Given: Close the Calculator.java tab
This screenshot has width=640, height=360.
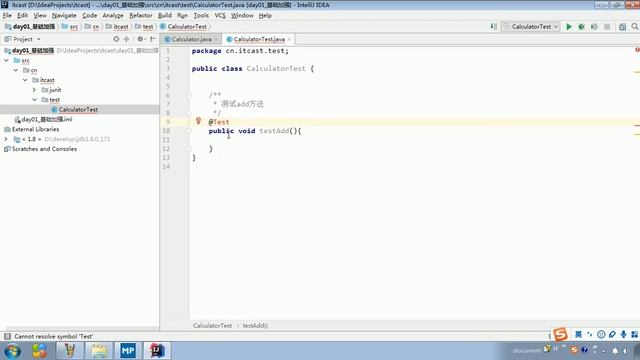Looking at the screenshot, I should (x=216, y=39).
